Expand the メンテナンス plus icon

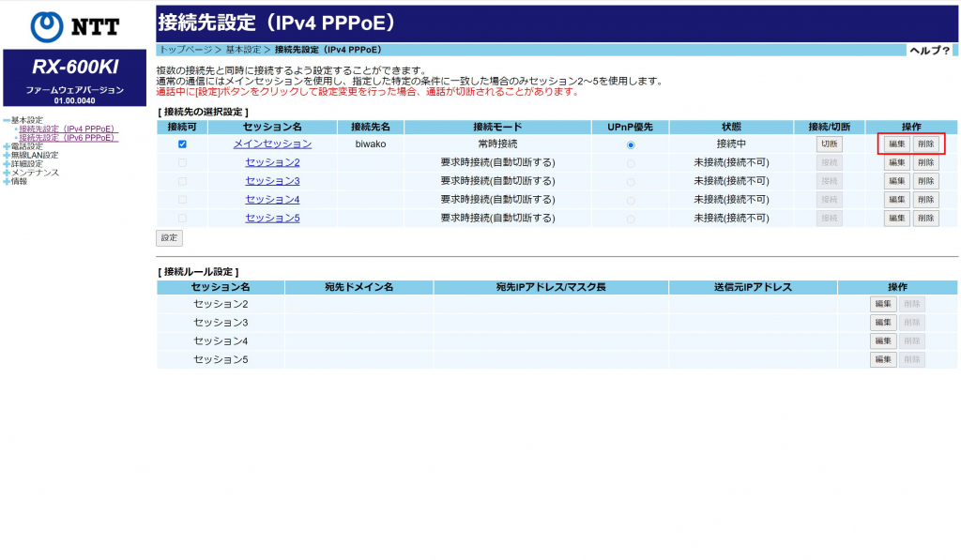6,173
